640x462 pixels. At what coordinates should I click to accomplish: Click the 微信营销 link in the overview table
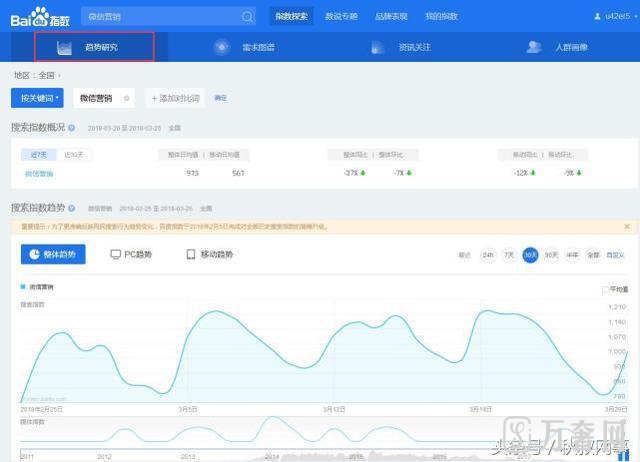(x=39, y=174)
